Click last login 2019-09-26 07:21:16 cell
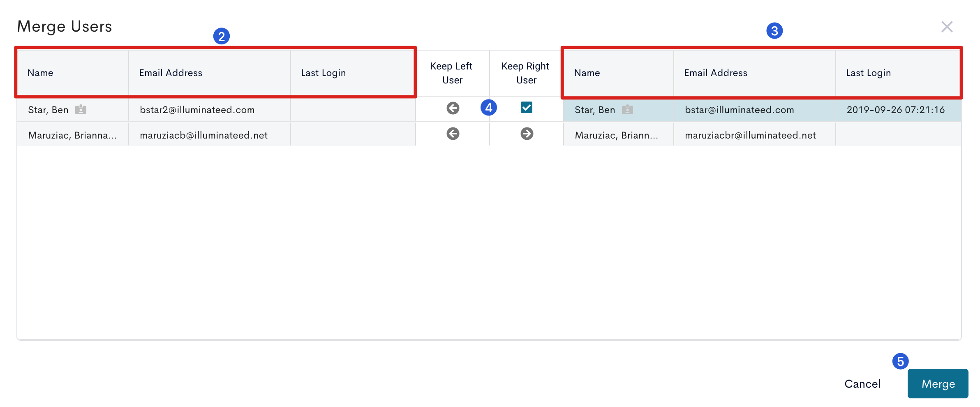The image size is (980, 407). pyautogui.click(x=898, y=109)
